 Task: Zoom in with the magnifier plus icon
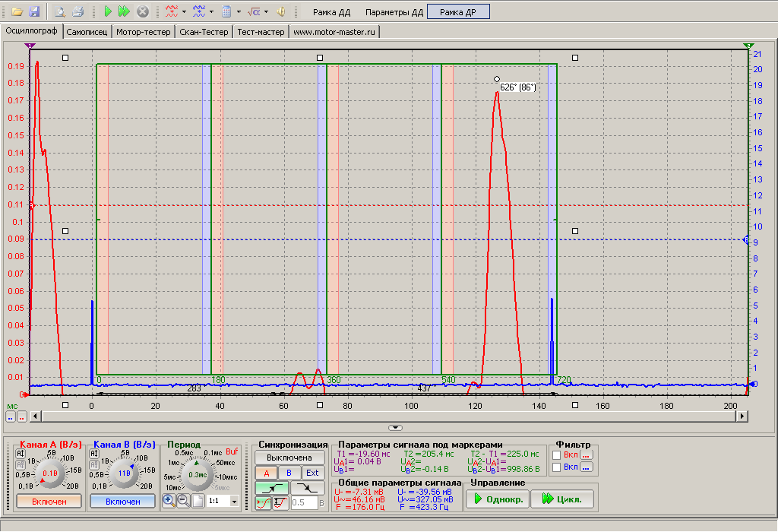[169, 501]
